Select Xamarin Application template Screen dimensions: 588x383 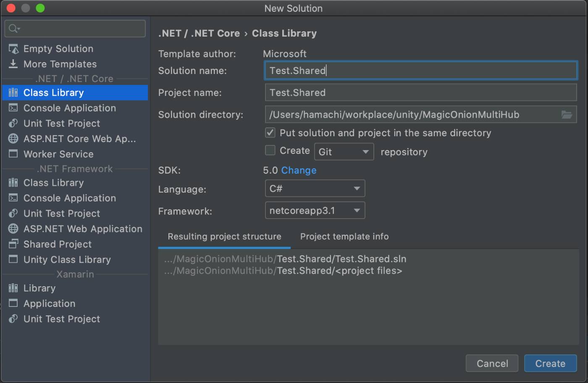click(x=75, y=303)
